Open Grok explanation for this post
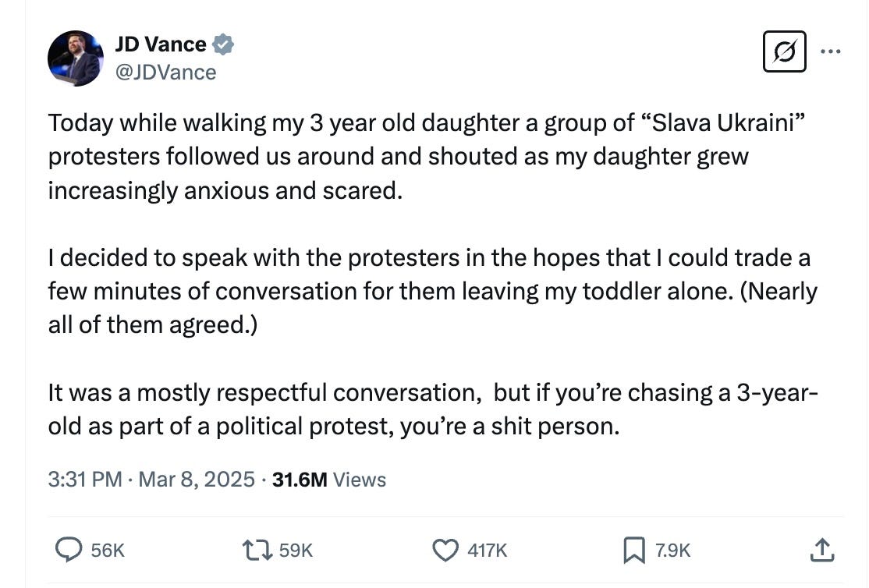The image size is (869, 588). tap(783, 51)
